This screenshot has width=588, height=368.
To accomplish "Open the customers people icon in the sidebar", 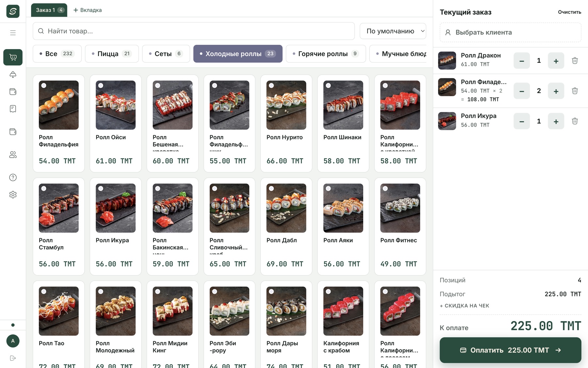I will point(13,155).
